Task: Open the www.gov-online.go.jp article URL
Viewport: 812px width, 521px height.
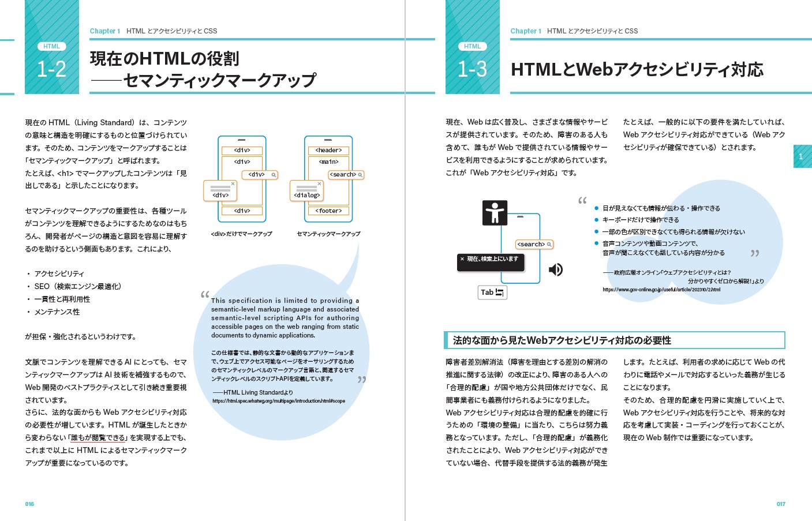Action: tap(661, 290)
